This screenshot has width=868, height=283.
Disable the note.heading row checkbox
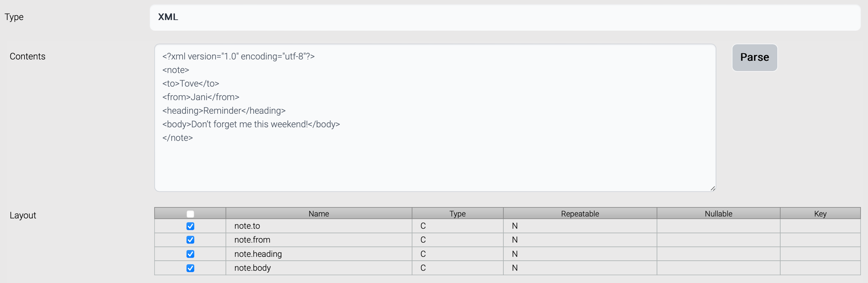tap(190, 254)
